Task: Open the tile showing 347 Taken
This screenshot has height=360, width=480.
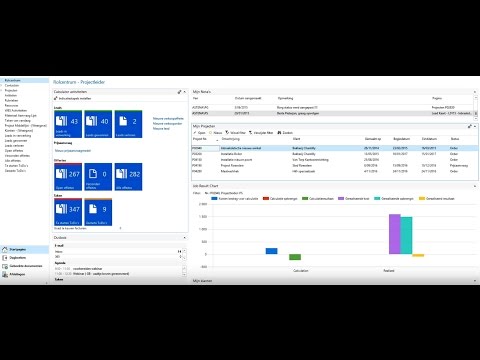Action: coord(68,212)
